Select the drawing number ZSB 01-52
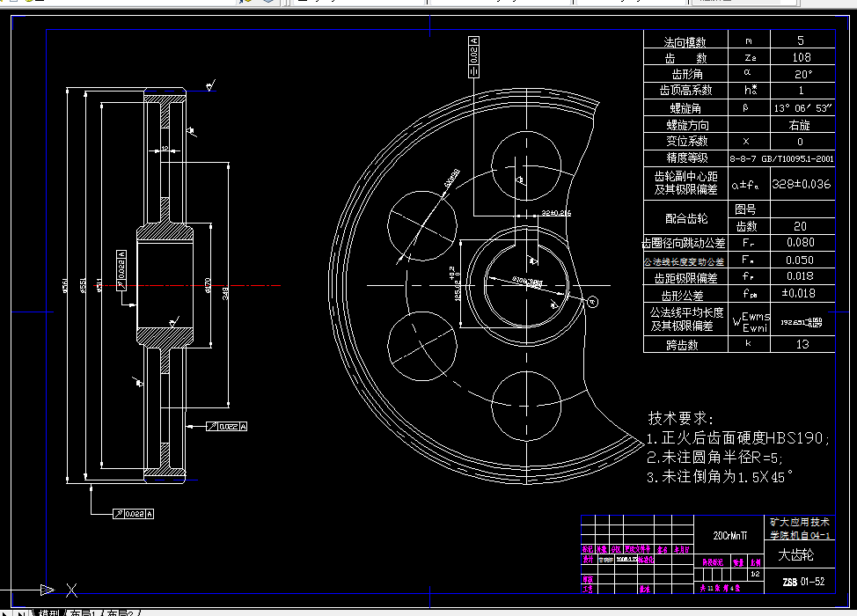The image size is (857, 616). (x=803, y=582)
